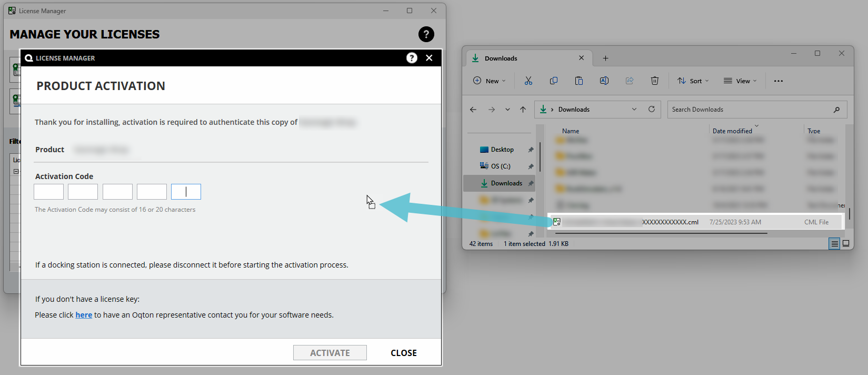868x375 pixels.
Task: Go up one folder with up arrow
Action: (523, 110)
